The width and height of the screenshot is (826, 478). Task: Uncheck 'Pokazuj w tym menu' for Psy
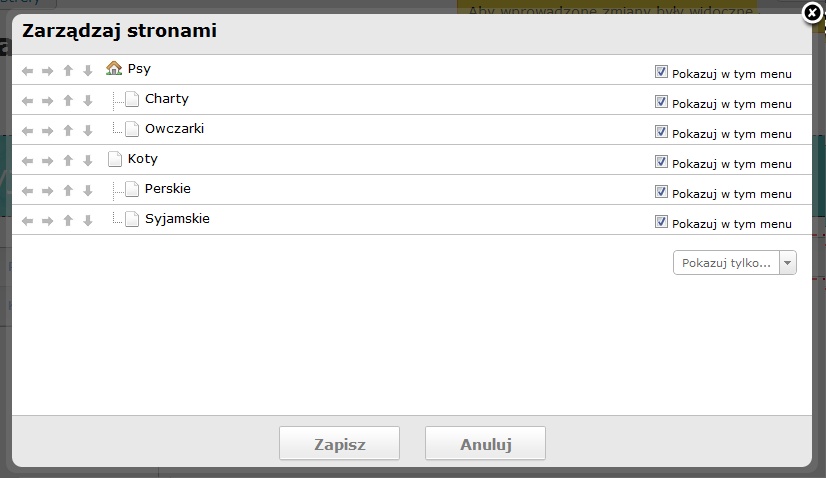click(661, 72)
